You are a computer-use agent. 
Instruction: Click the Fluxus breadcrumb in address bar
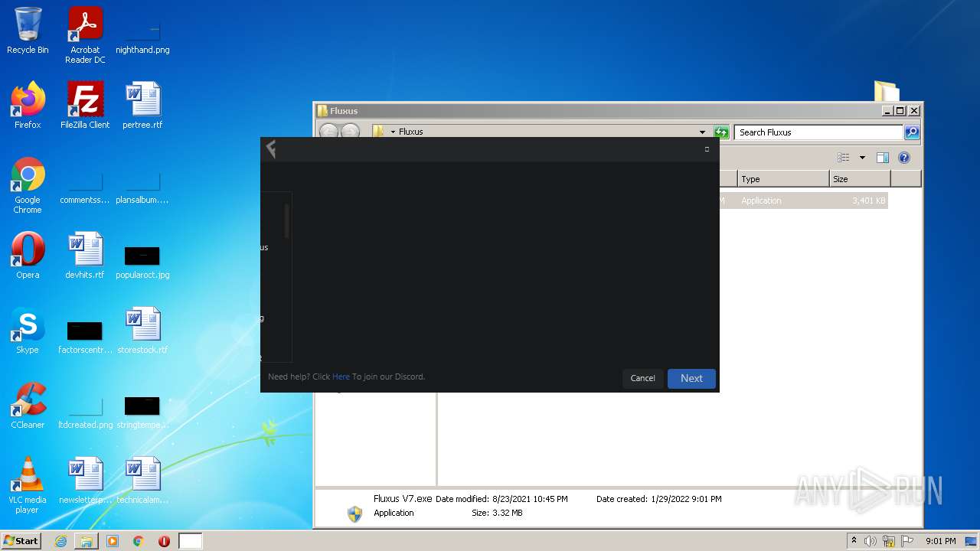point(411,132)
